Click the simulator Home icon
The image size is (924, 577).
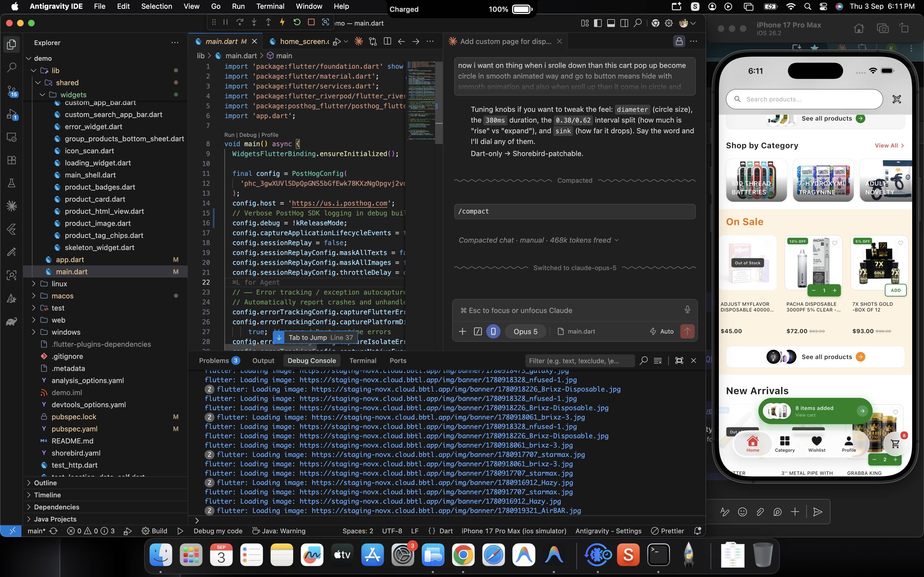pos(859,28)
